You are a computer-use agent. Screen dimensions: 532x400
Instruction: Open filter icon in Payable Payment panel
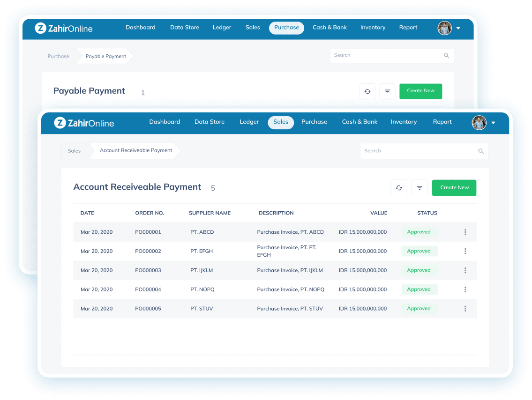point(387,91)
